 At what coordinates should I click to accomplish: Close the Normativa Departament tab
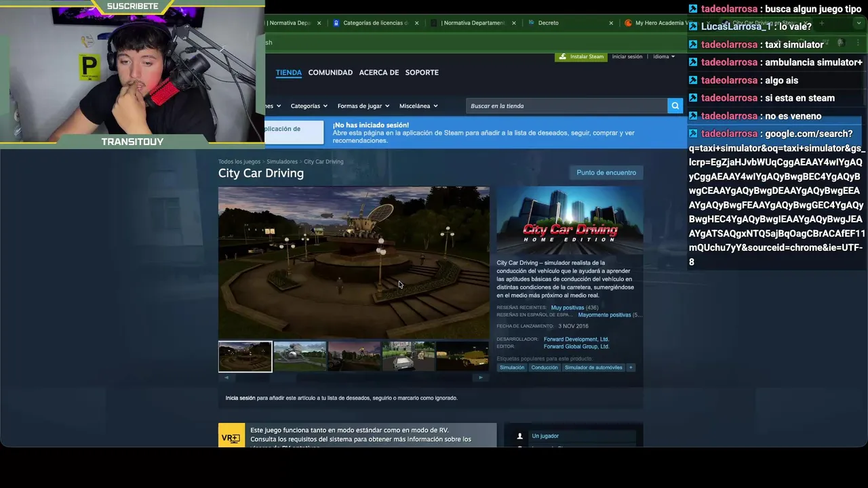pos(514,23)
